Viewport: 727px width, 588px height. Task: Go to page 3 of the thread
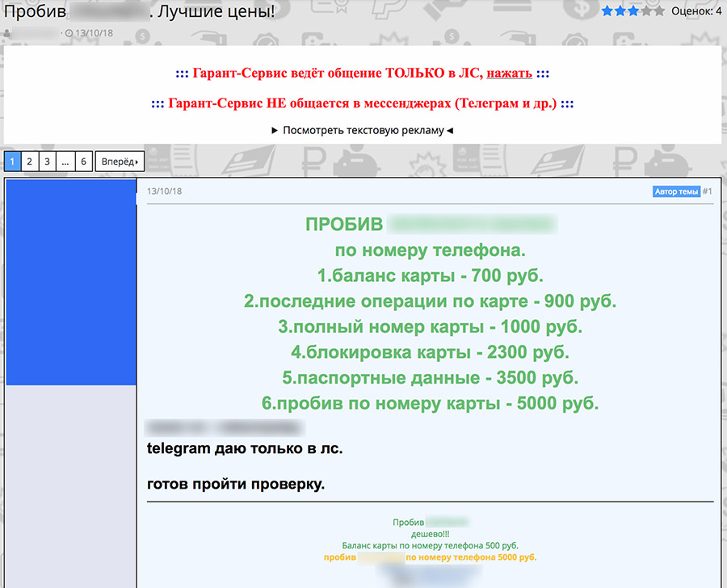click(x=48, y=162)
